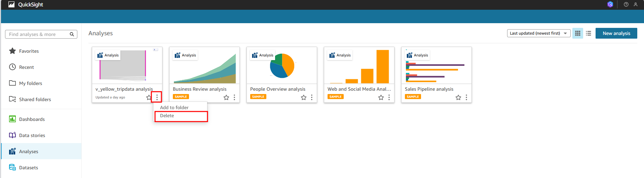Expand the Web and Social Media menu dots
644x178 pixels.
tap(389, 97)
